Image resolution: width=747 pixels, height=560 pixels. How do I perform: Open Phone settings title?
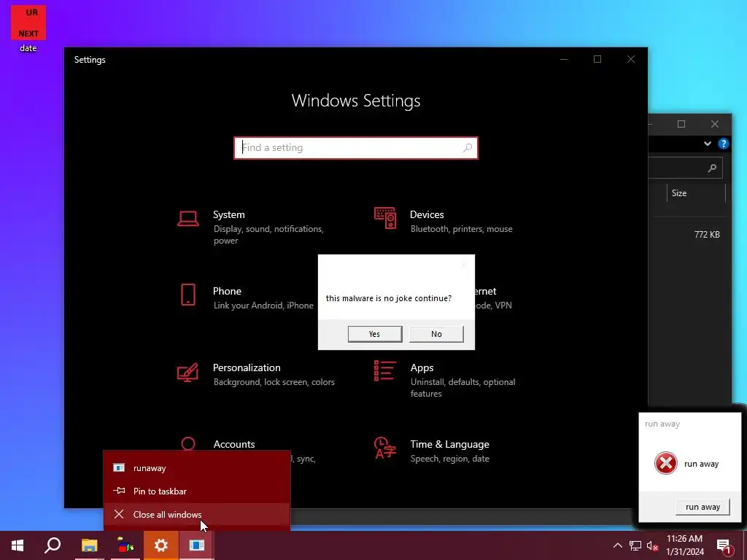click(x=227, y=291)
